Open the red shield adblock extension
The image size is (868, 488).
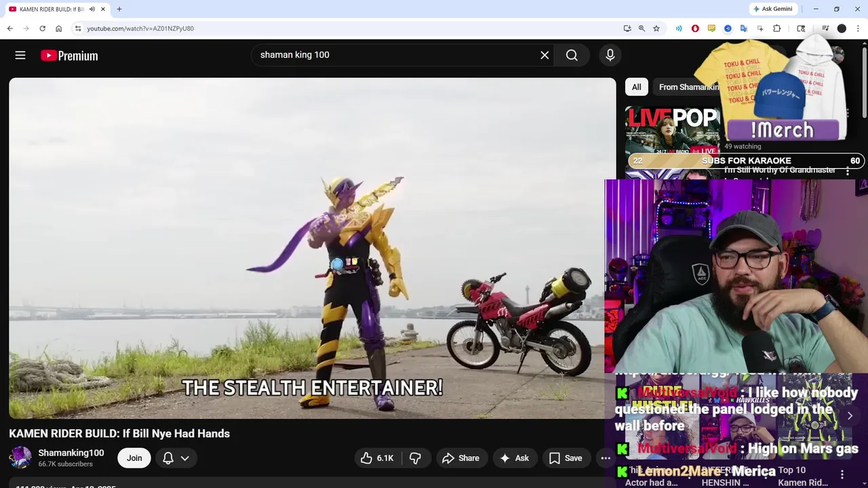(695, 28)
